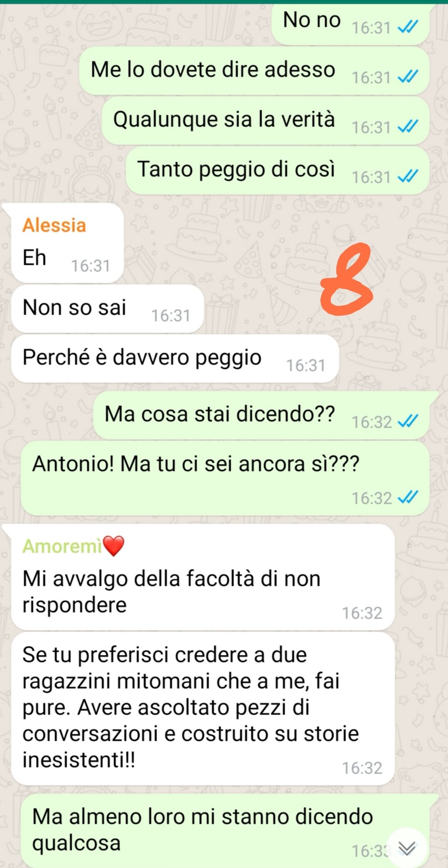The image size is (448, 868).
Task: Select the "ragazzini mitomani" long message
Action: point(203,708)
